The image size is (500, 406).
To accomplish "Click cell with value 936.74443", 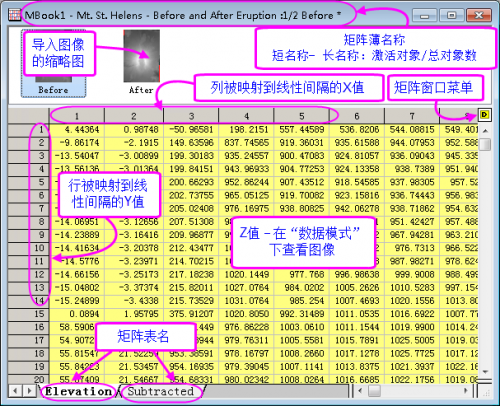I will pyautogui.click(x=412, y=195).
